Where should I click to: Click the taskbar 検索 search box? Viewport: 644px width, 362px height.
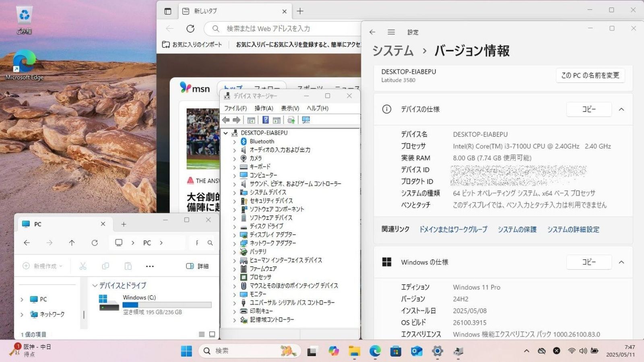pos(250,351)
